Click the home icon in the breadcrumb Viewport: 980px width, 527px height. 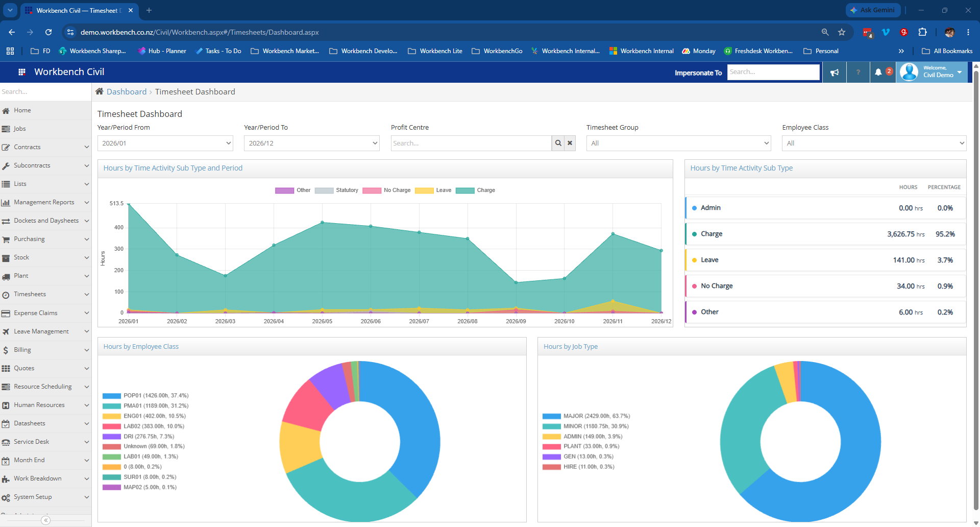(100, 91)
